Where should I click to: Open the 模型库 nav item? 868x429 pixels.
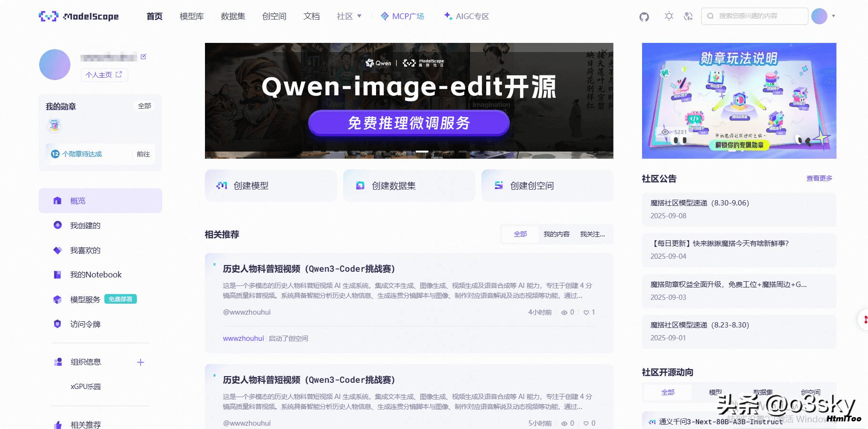coord(192,16)
